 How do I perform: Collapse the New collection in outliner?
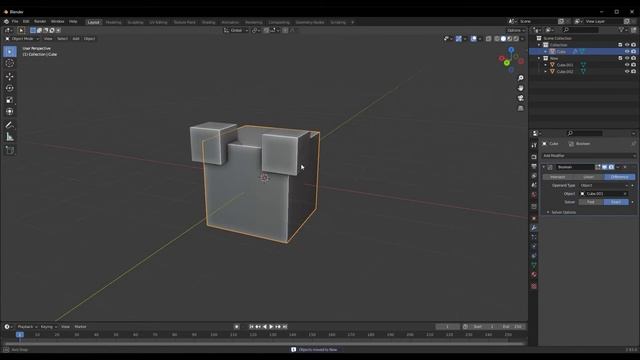pyautogui.click(x=539, y=58)
